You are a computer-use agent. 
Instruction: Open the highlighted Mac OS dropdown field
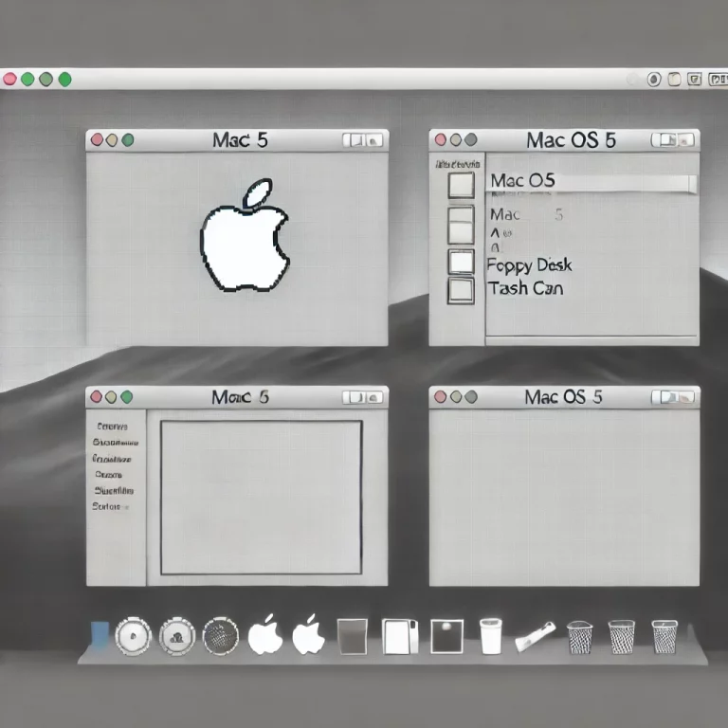[x=591, y=183]
